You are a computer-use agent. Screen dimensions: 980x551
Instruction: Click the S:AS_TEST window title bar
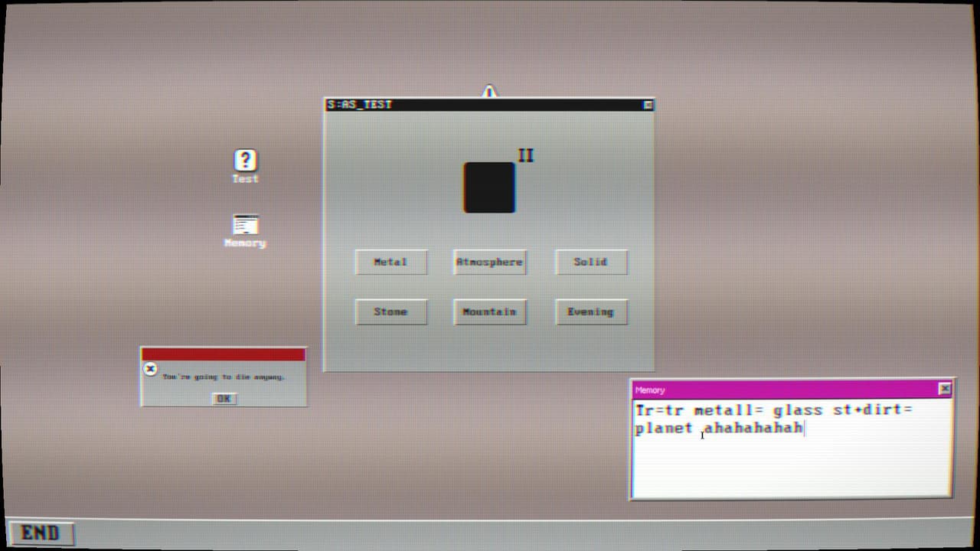pos(484,105)
